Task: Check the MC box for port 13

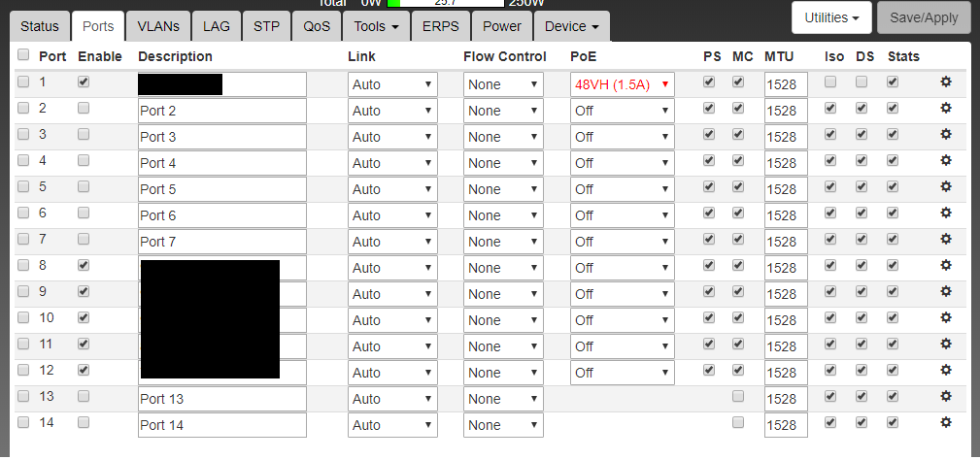Action: coord(738,397)
